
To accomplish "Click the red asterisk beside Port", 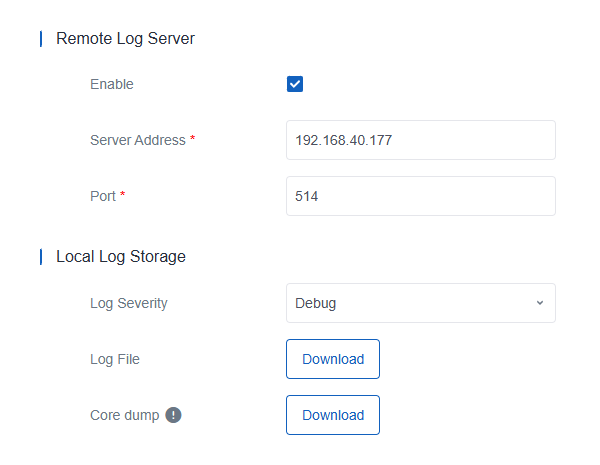I will (x=122, y=194).
